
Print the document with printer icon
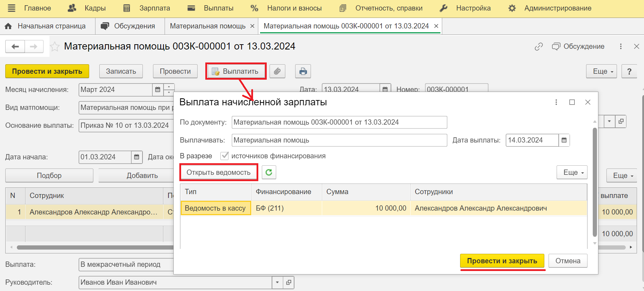coord(303,71)
